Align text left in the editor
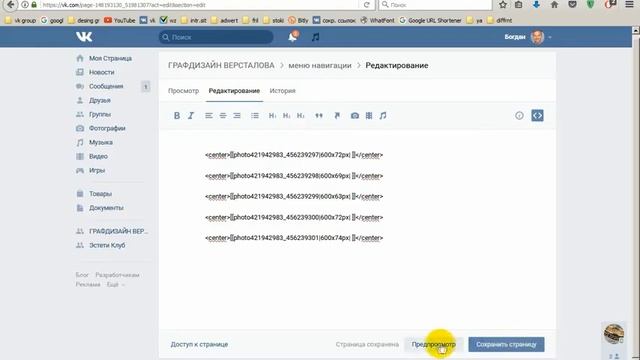640x360 pixels. point(209,116)
